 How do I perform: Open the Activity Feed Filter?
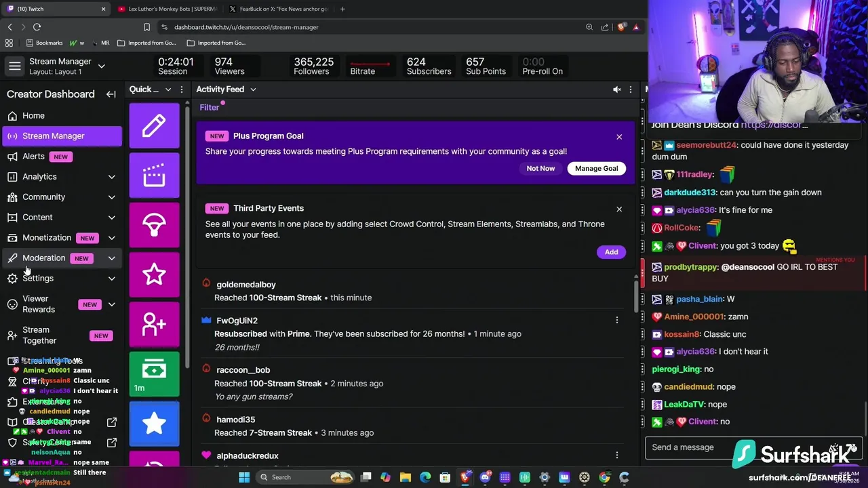tap(210, 107)
